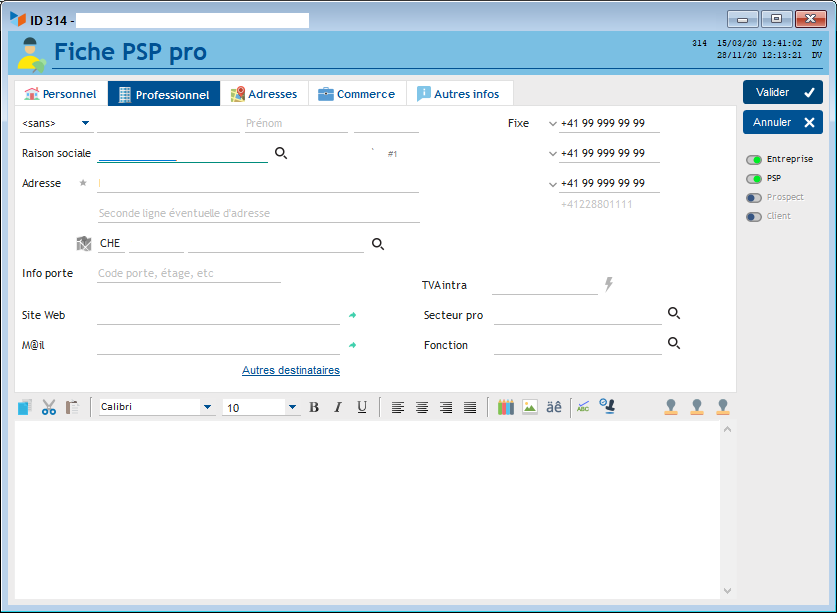Expand the Calibri font dropdown

tap(207, 407)
